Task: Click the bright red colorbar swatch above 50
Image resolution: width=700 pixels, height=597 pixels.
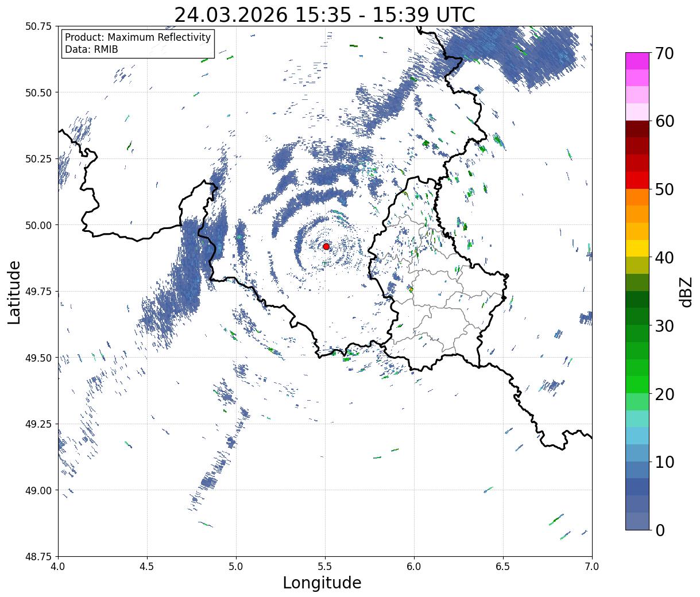Action: pos(637,180)
